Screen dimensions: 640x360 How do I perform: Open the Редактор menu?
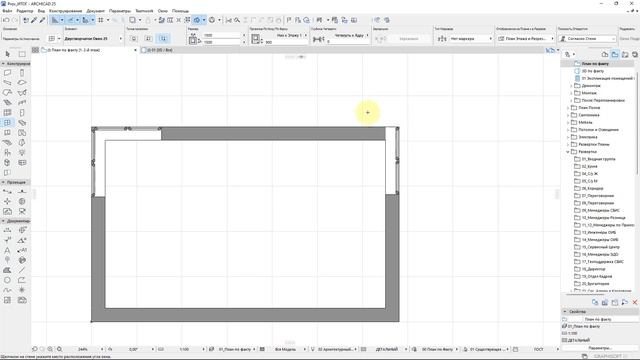[x=25, y=11]
